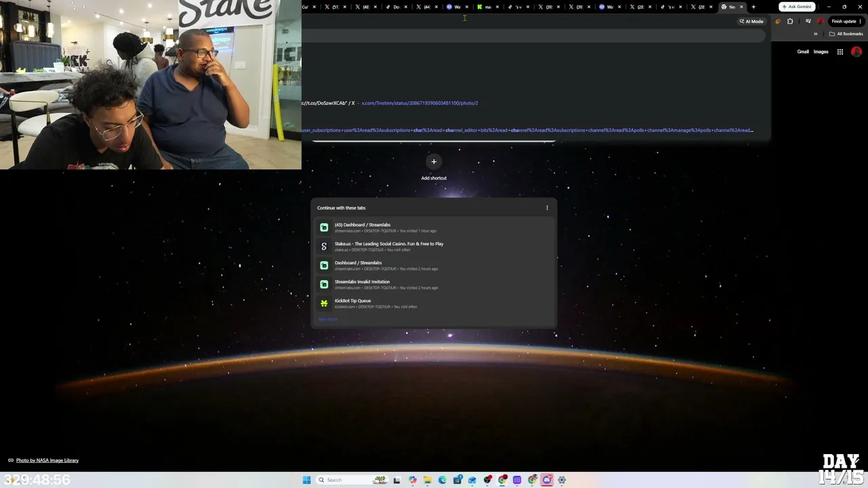
Task: Switch to the X tab labeled (48)
Action: coord(366,7)
